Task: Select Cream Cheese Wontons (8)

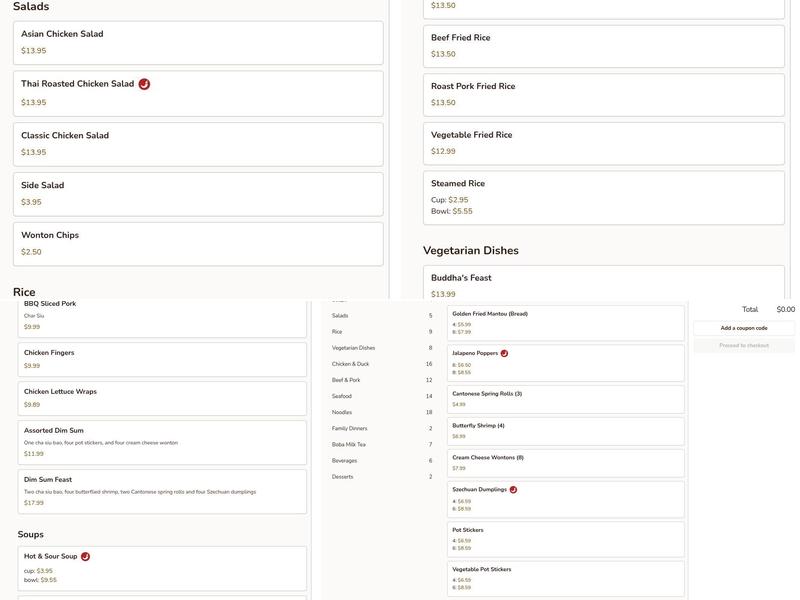Action: point(565,462)
